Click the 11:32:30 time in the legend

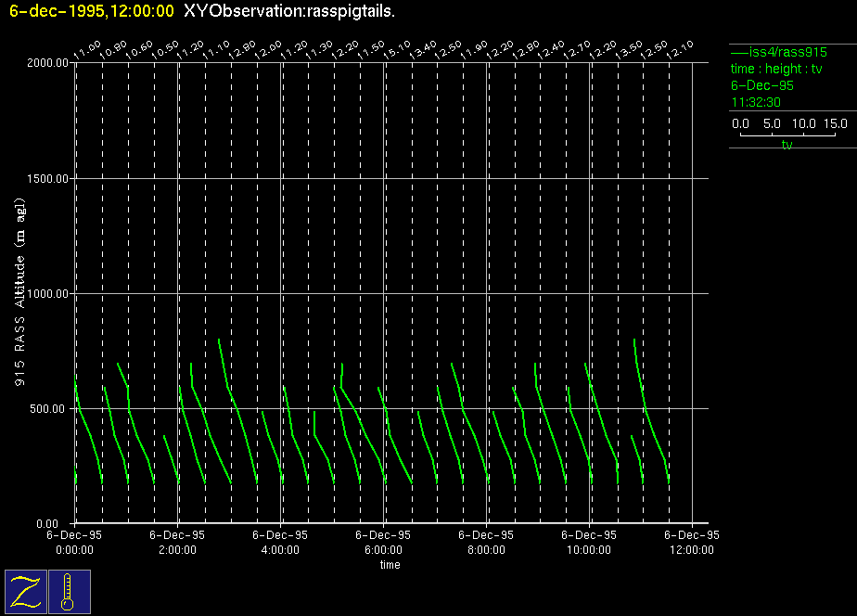tap(756, 102)
